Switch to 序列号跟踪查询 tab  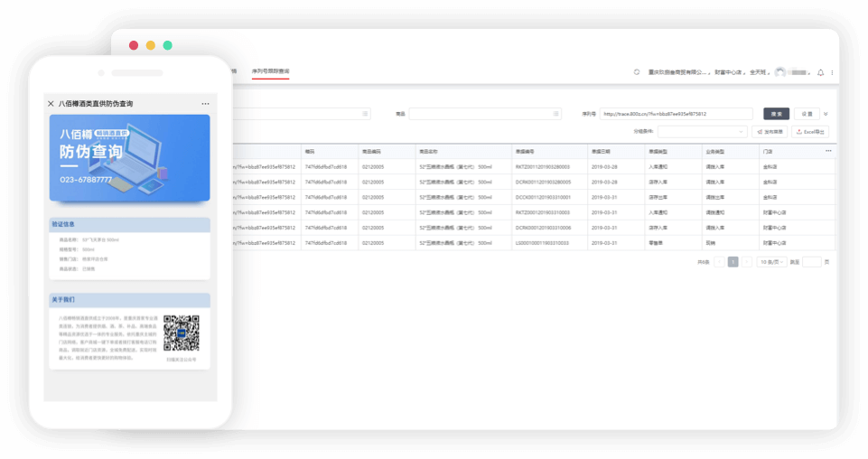pos(270,71)
